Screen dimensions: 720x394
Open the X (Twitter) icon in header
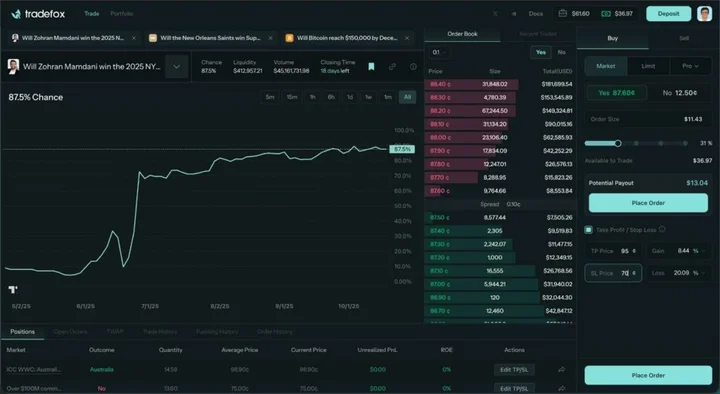coord(495,14)
